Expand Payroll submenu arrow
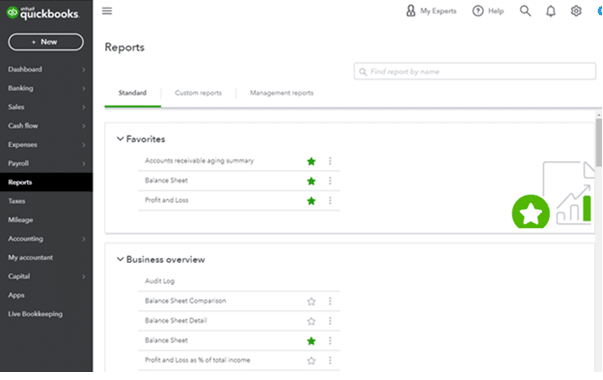The height and width of the screenshot is (380, 603). click(83, 163)
